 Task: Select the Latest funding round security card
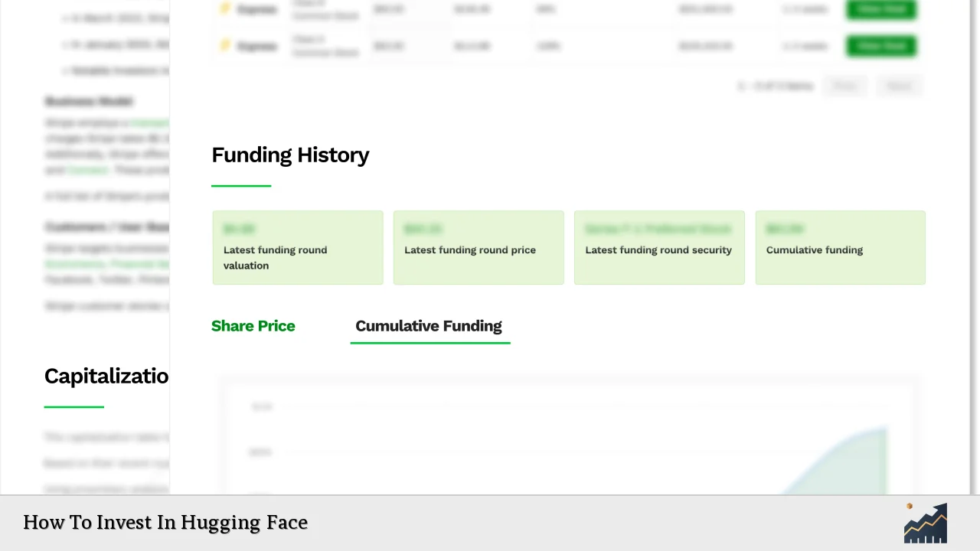659,248
